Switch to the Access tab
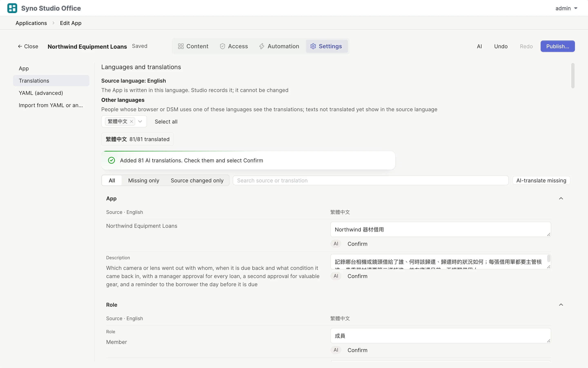This screenshot has height=368, width=588. 234,46
